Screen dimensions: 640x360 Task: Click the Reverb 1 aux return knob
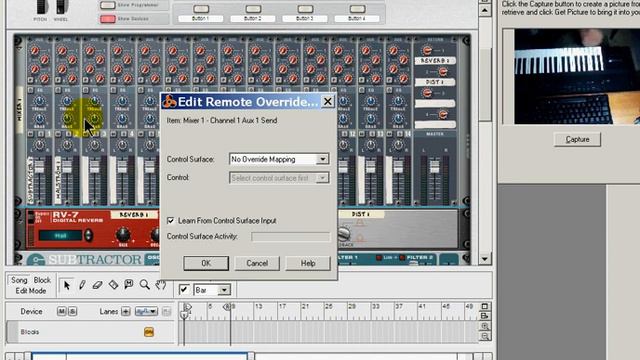pyautogui.click(x=427, y=50)
